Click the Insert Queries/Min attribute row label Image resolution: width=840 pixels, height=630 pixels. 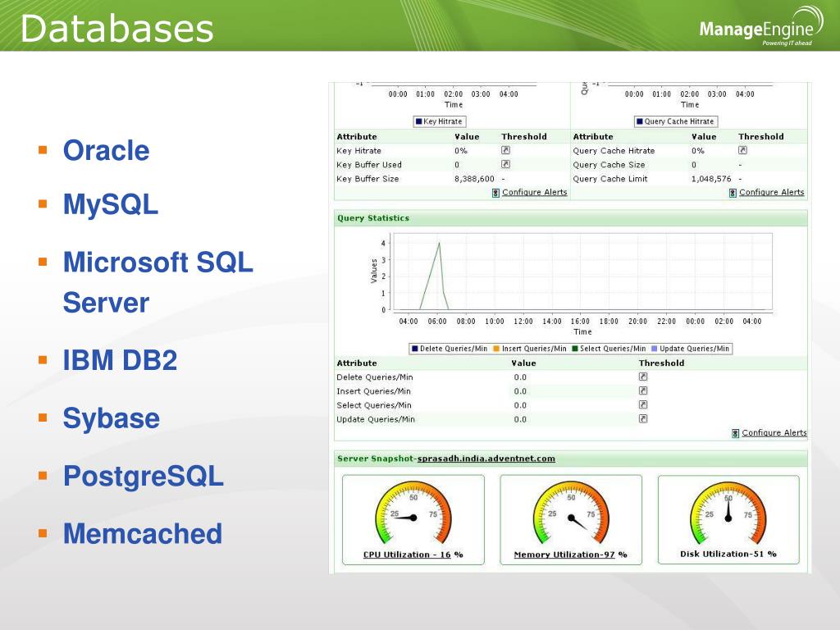374,391
